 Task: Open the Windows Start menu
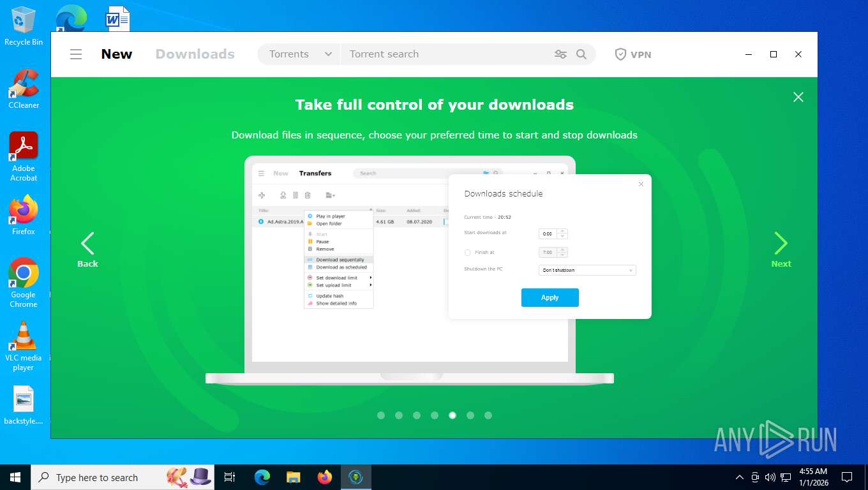15,477
